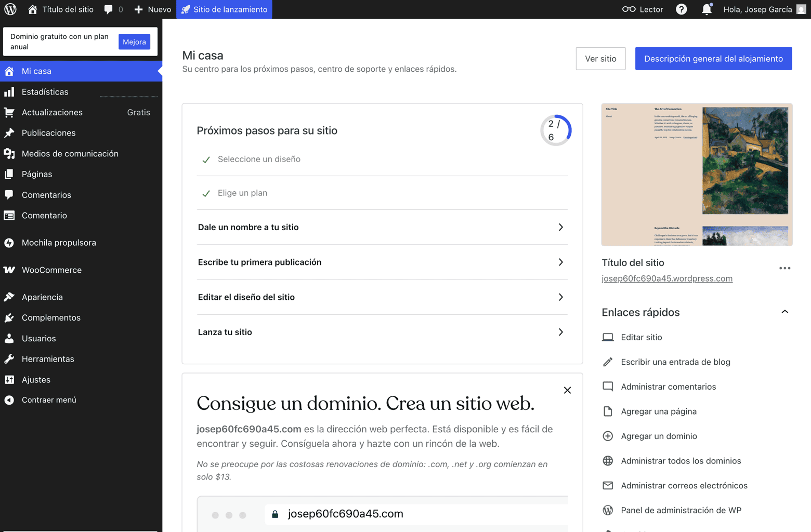Click the WooCommerce logo icon
The image size is (811, 532).
(x=9, y=270)
